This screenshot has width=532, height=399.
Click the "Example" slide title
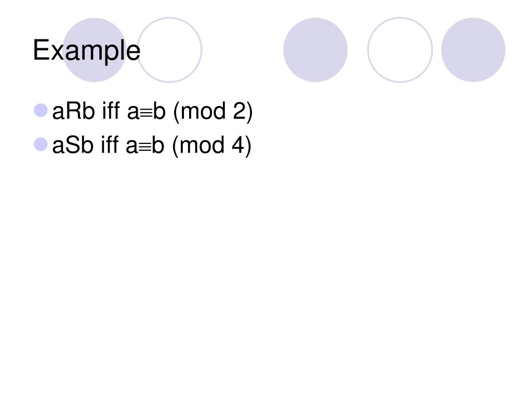pos(87,50)
